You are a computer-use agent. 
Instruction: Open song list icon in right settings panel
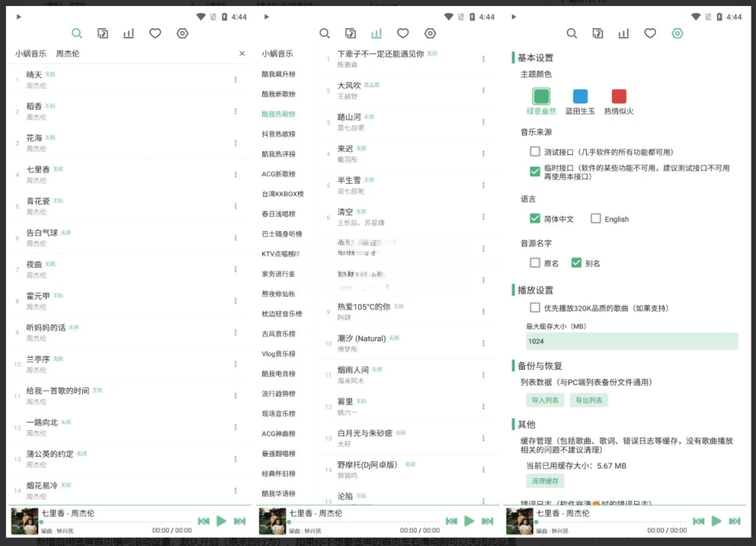tap(598, 33)
